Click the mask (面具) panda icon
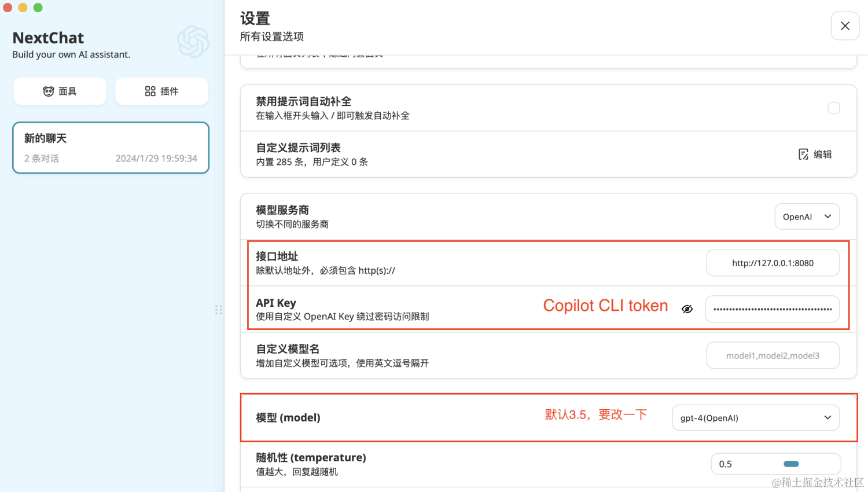The height and width of the screenshot is (492, 868). (x=49, y=91)
